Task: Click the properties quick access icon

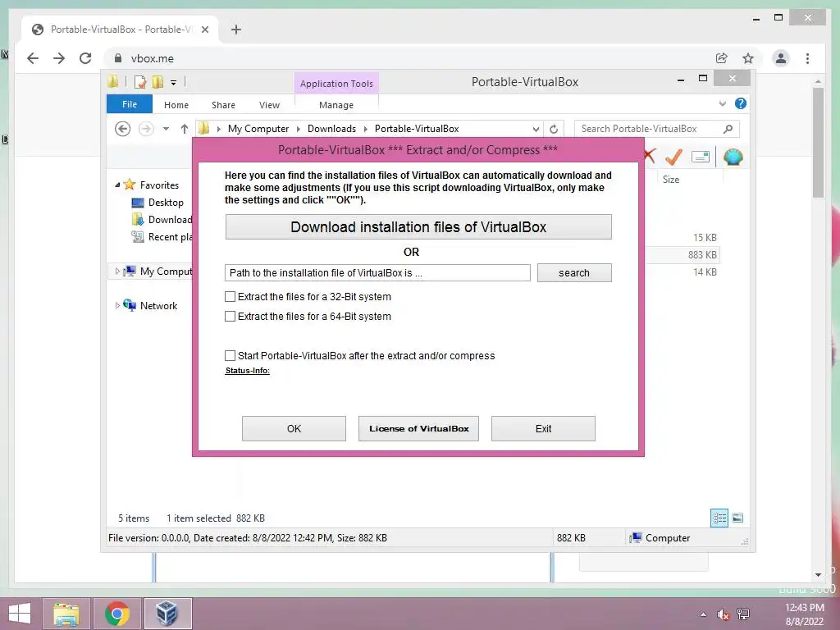Action: (139, 82)
